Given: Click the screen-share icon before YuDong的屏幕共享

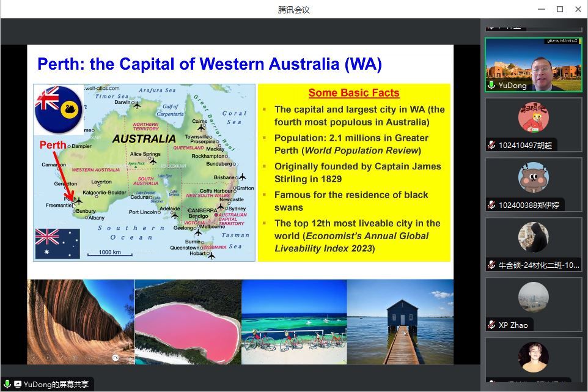Looking at the screenshot, I should tap(18, 384).
